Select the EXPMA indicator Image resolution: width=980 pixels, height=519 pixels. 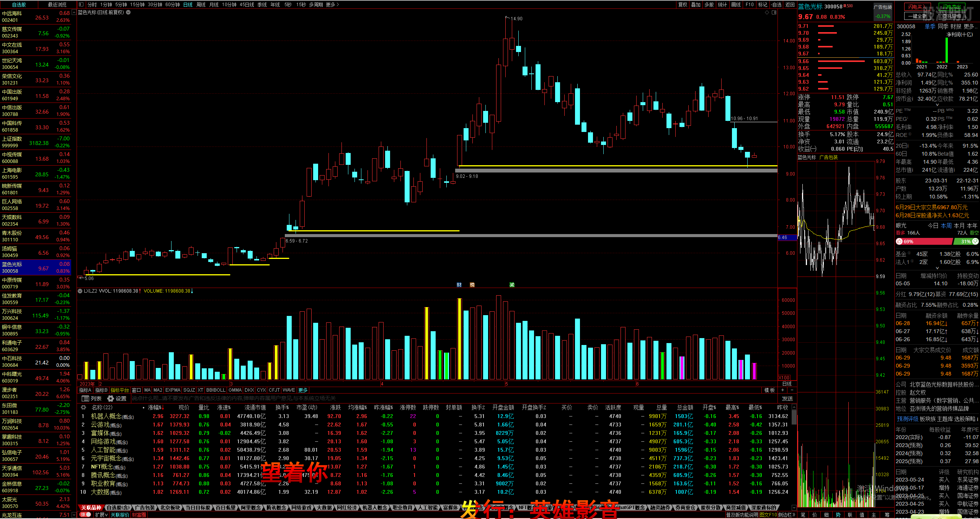[173, 390]
